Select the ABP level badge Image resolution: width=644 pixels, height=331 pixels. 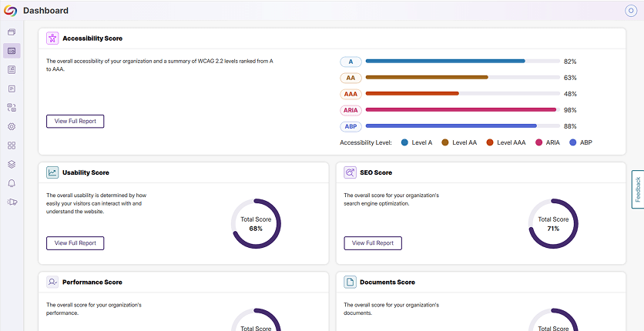point(351,126)
